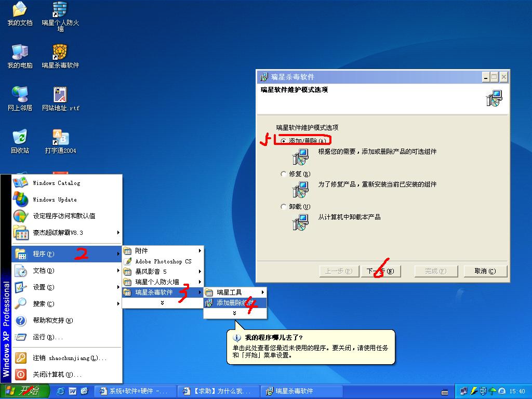The width and height of the screenshot is (532, 399).
Task: Switch to 系统+软件+硬件 taskbar window
Action: (x=135, y=391)
